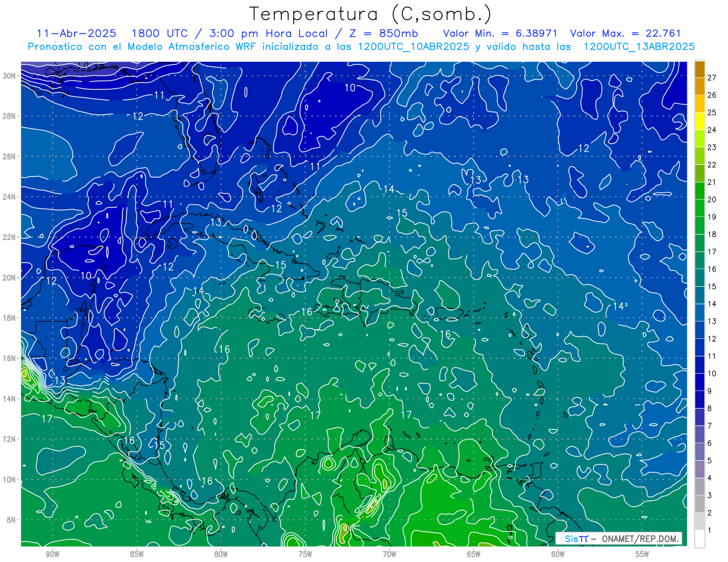Click the '85W' longitude axis label
Image resolution: width=728 pixels, height=562 pixels.
(x=136, y=554)
